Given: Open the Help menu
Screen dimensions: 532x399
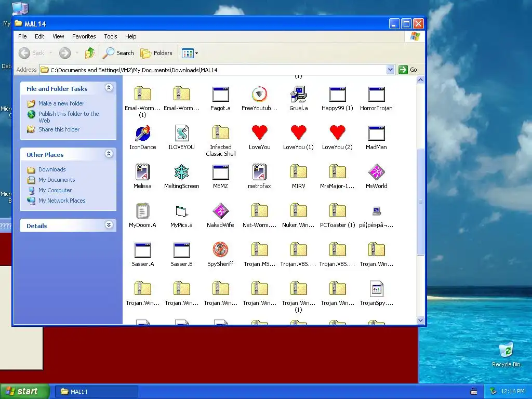Looking at the screenshot, I should [x=130, y=36].
